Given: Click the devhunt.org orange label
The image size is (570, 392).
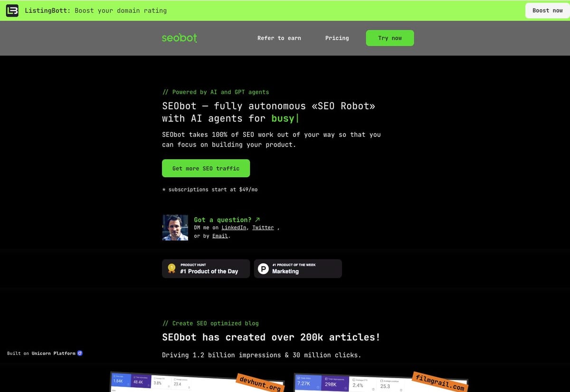Looking at the screenshot, I should click(260, 382).
